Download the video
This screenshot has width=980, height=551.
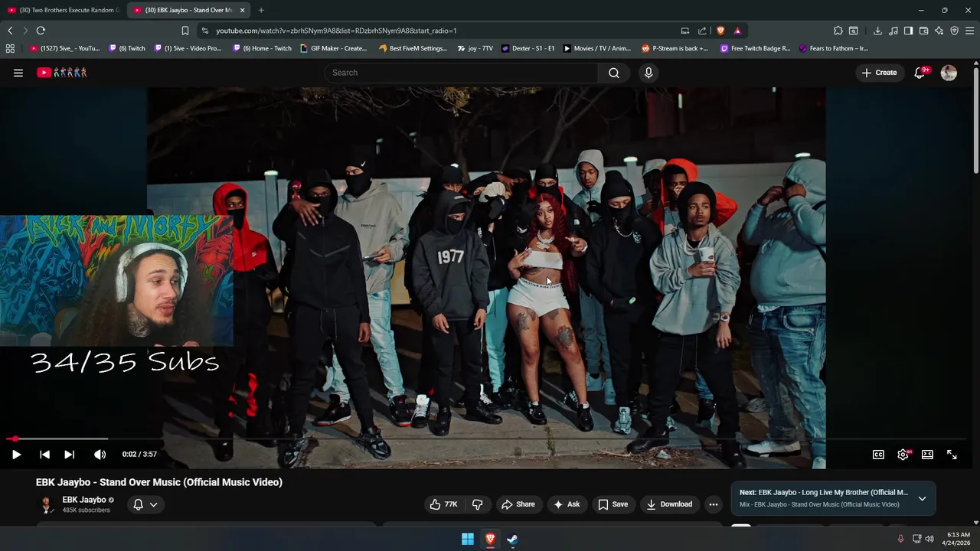point(669,504)
